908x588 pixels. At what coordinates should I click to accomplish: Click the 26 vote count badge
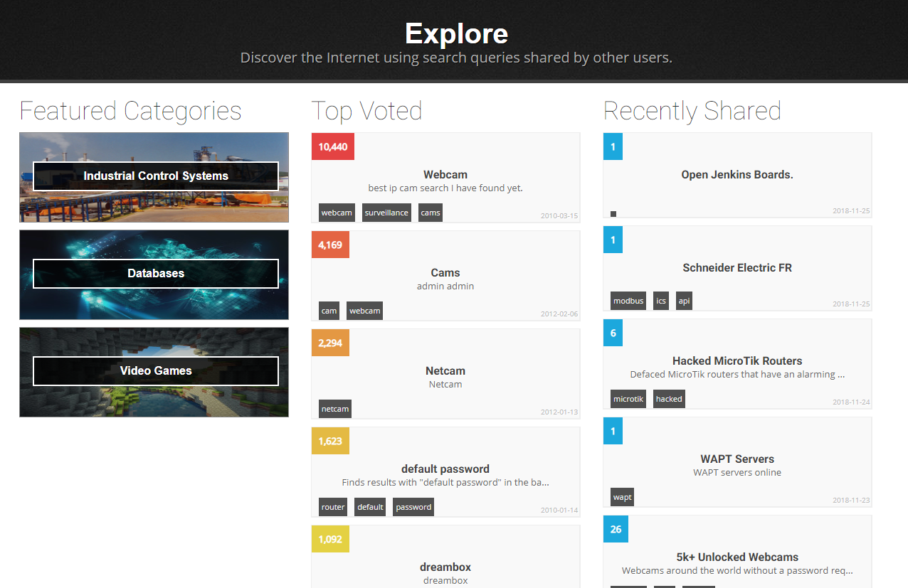[x=616, y=530]
